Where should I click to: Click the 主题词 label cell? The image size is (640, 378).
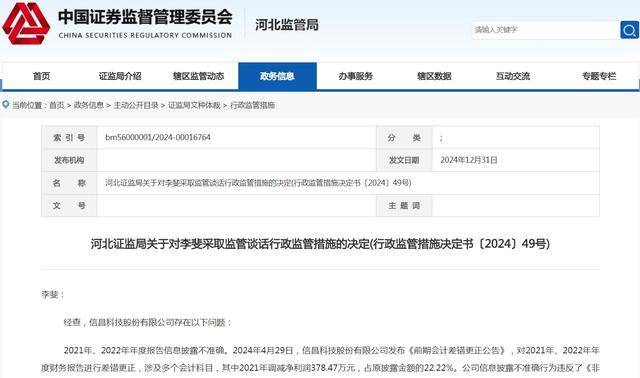click(404, 205)
